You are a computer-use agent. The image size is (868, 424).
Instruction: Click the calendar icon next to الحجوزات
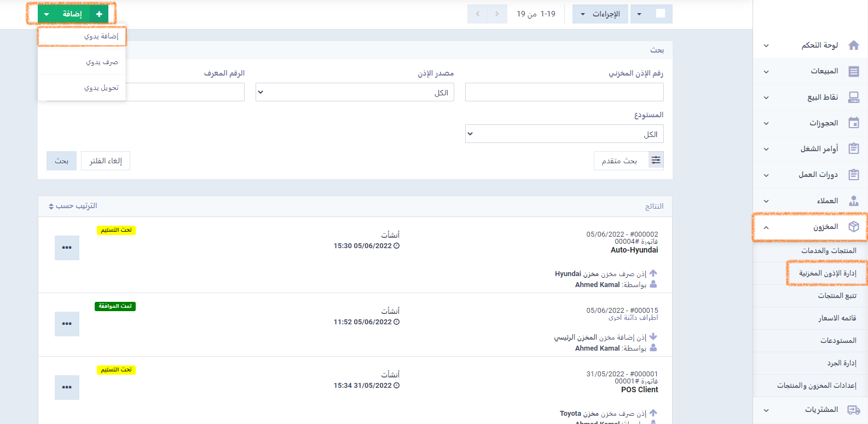tap(853, 123)
